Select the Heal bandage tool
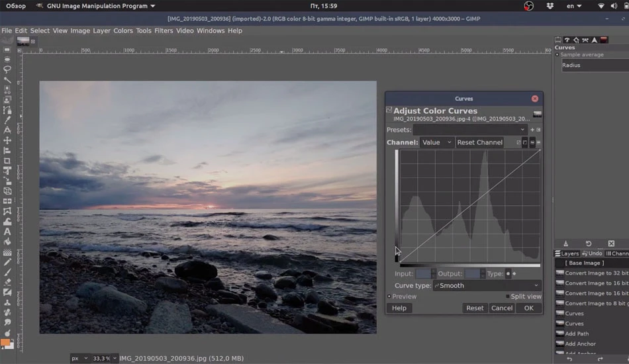The width and height of the screenshot is (629, 364). coord(7,312)
